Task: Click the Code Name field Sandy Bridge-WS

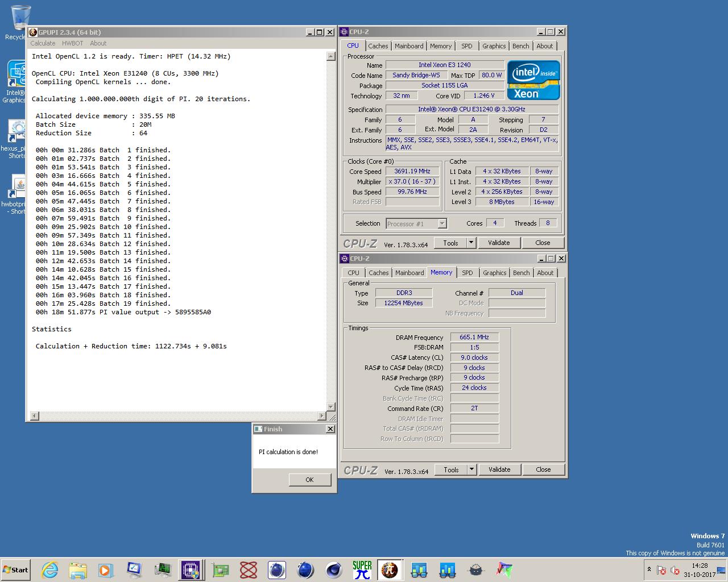Action: tap(416, 75)
